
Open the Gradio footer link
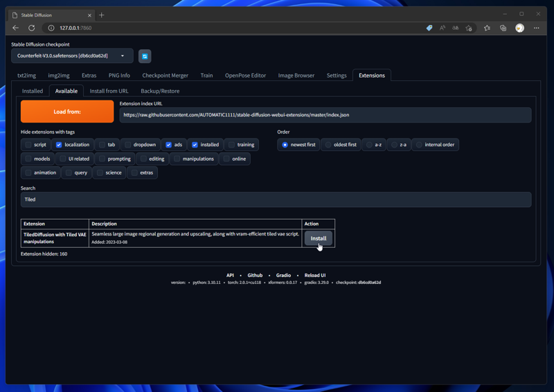(x=283, y=275)
